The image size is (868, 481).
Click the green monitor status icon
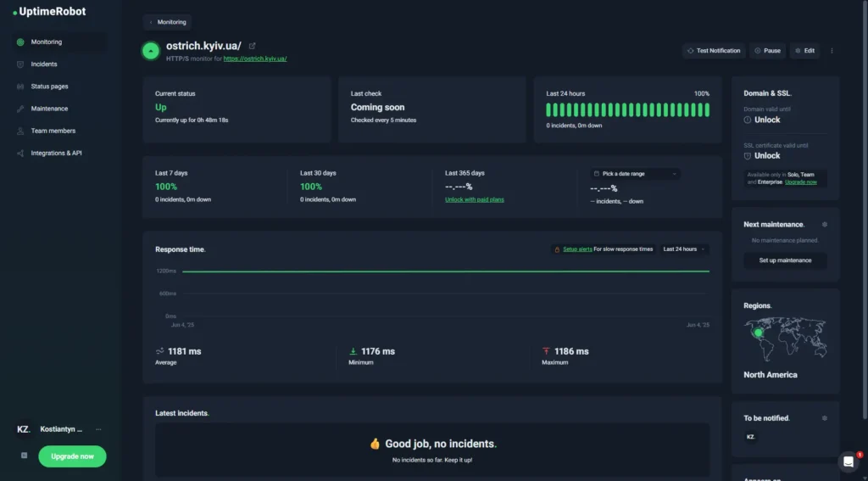coord(151,51)
